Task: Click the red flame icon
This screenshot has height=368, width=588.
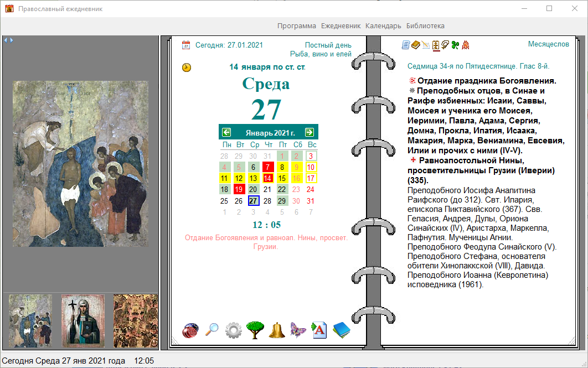Action: [x=466, y=45]
